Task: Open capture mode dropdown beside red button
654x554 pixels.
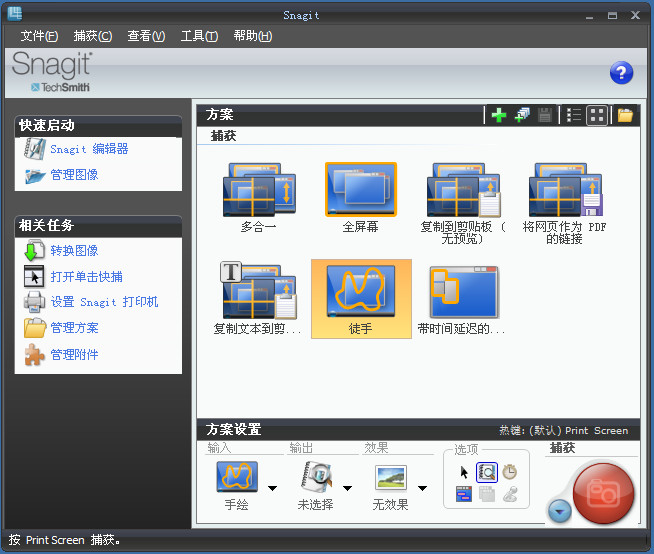Action: [x=559, y=511]
